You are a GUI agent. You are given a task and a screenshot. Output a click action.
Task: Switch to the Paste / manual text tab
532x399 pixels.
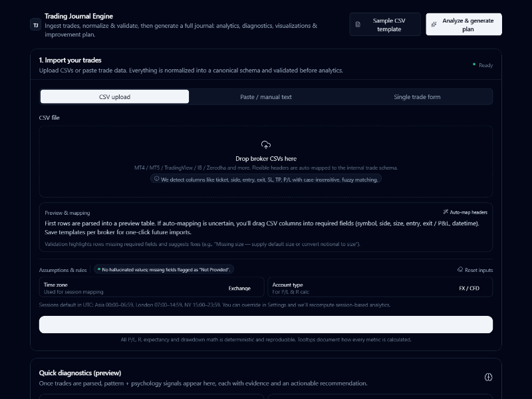[x=266, y=97]
